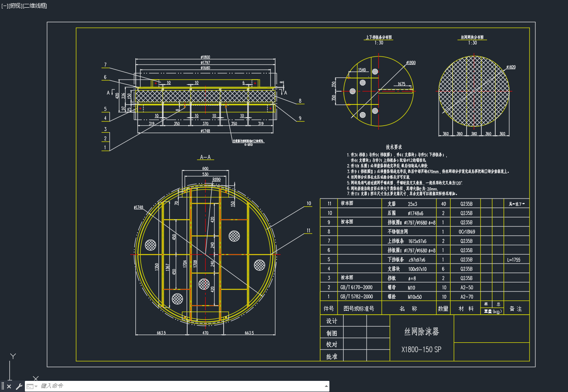
Task: Select the 上挡板条 1615x97x6 part name
Action: click(407, 241)
